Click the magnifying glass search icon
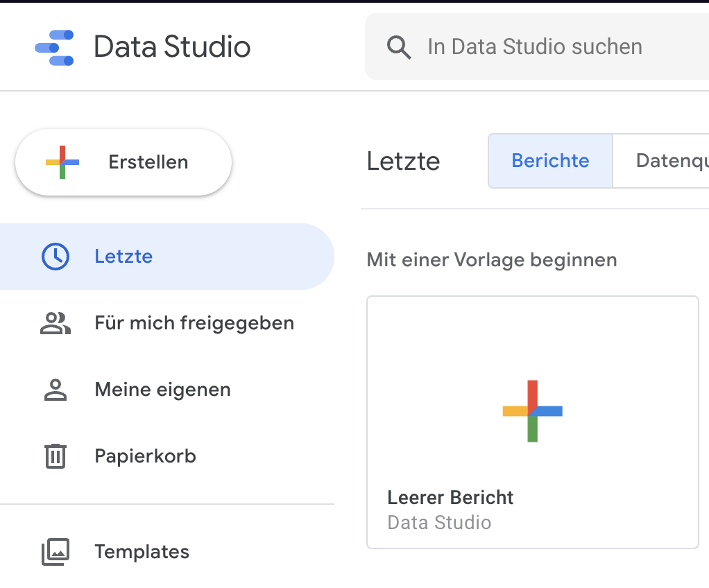The width and height of the screenshot is (709, 588). (399, 47)
